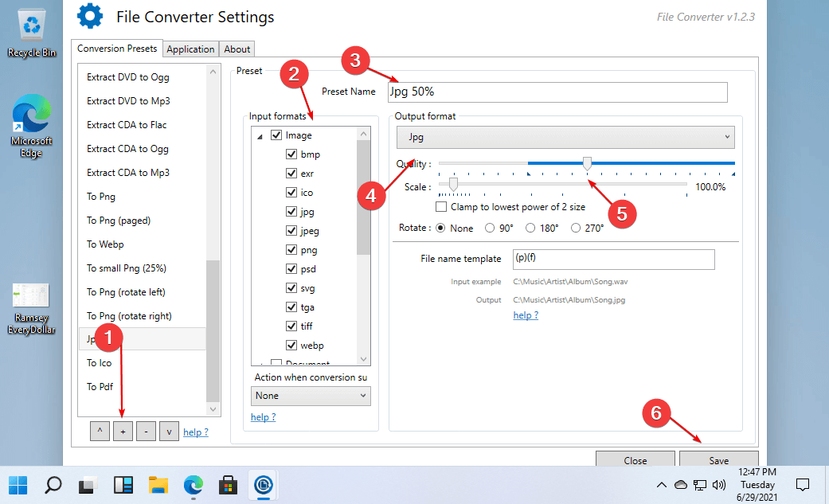This screenshot has height=504, width=829.
Task: Toggle the Image input formats checkbox
Action: coord(276,135)
